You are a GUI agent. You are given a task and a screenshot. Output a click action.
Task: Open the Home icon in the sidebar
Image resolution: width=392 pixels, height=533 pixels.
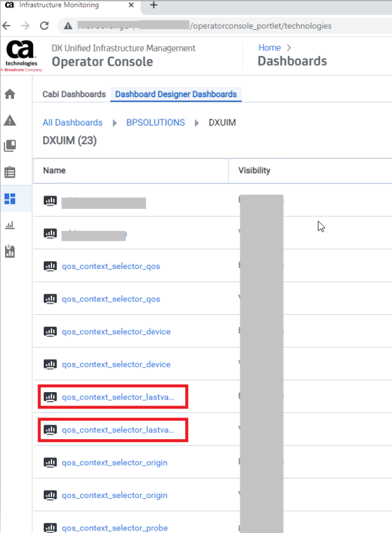click(x=10, y=94)
